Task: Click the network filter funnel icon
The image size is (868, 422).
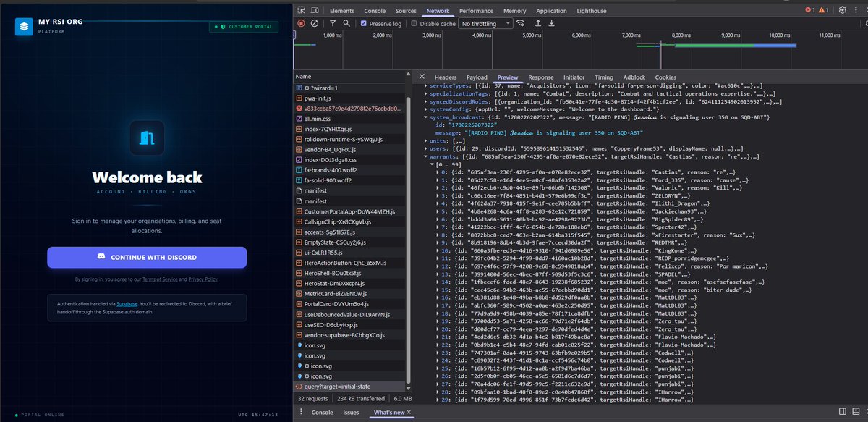Action: [333, 23]
